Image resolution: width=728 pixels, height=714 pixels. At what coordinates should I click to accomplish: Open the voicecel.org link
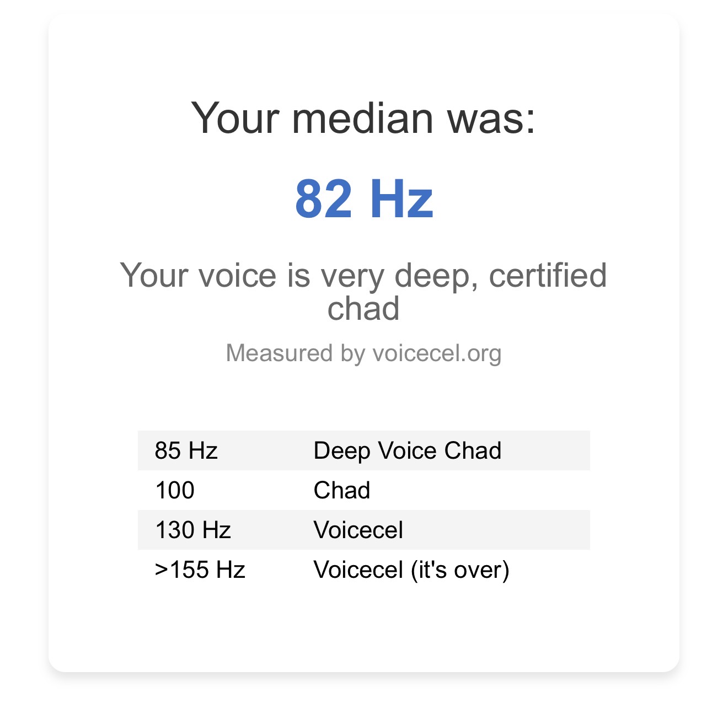(437, 353)
